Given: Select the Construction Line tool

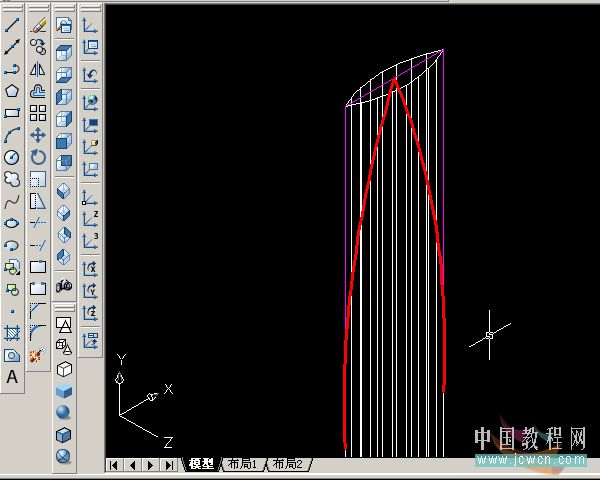Looking at the screenshot, I should 12,47.
